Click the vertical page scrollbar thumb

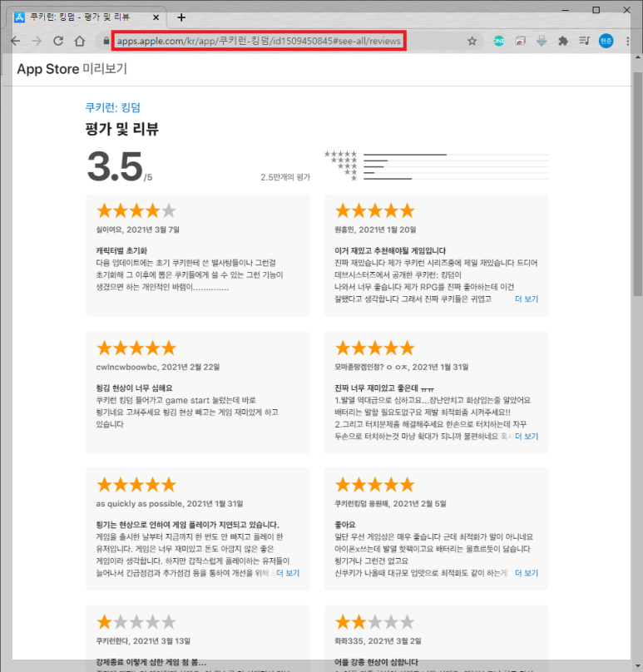[x=637, y=185]
